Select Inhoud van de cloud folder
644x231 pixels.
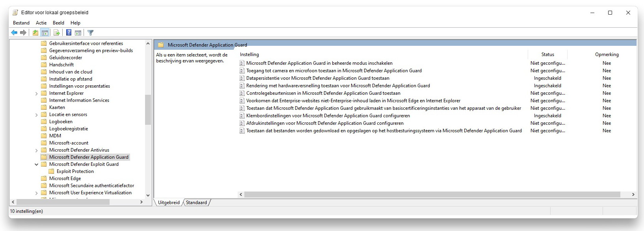[71, 72]
